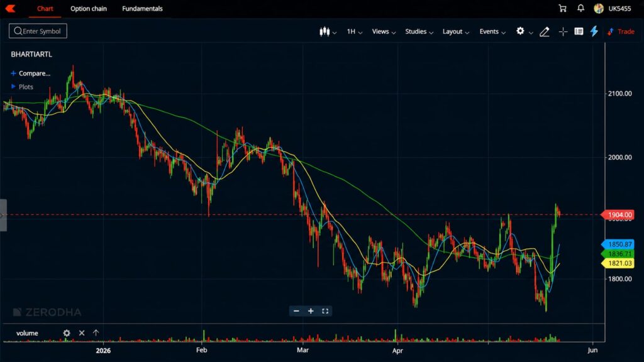
Task: Click the UK5455 user ID
Action: (619, 9)
